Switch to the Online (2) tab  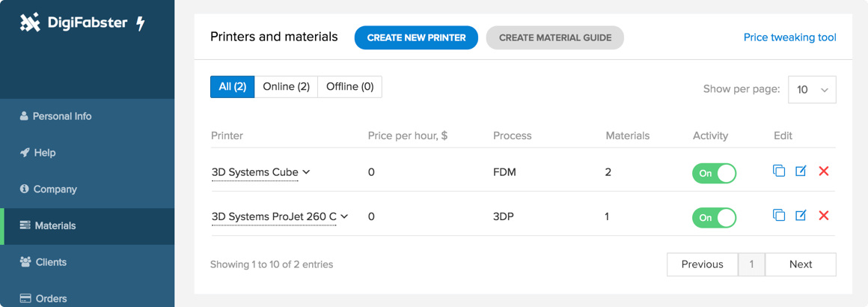286,87
